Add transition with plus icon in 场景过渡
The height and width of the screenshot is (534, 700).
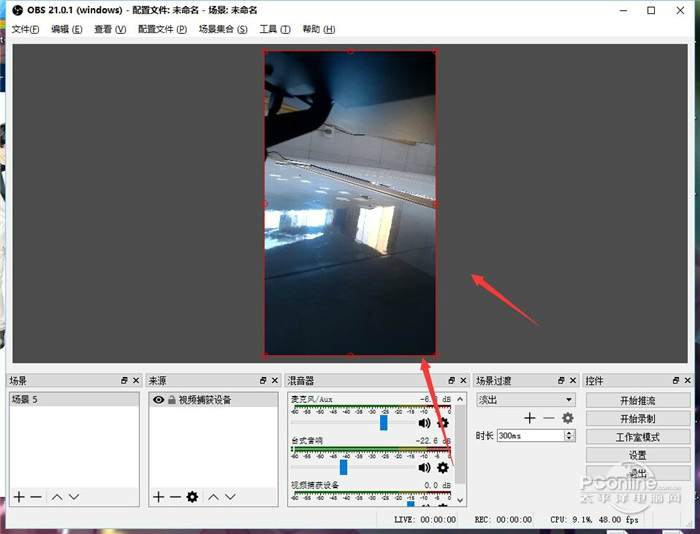530,418
